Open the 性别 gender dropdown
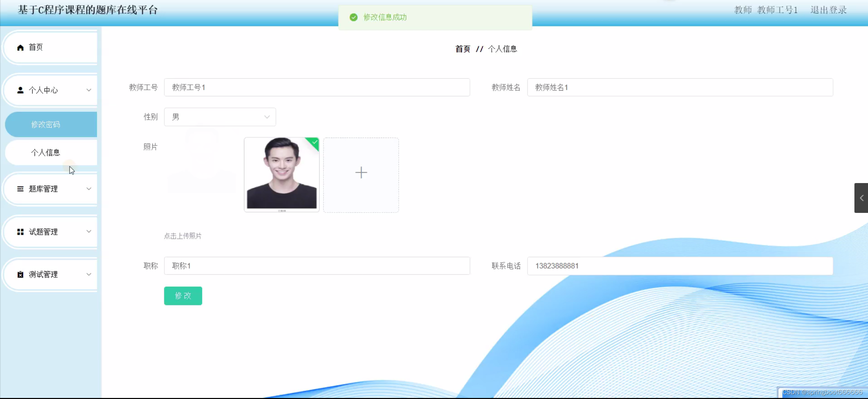 [220, 117]
